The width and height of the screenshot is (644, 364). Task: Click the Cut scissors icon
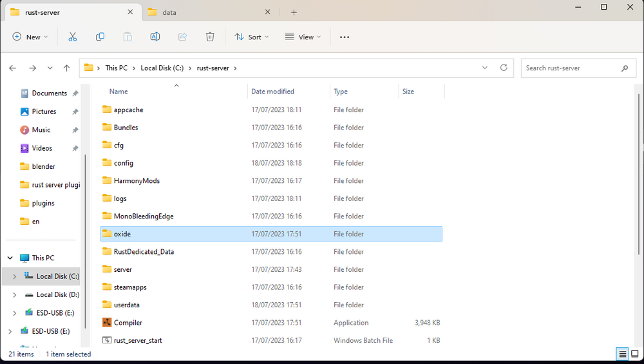coord(72,37)
